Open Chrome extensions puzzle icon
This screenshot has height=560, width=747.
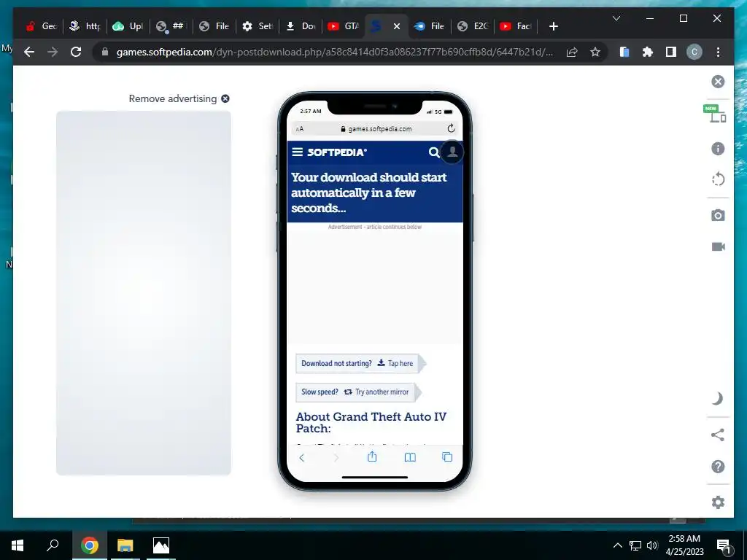tap(648, 52)
